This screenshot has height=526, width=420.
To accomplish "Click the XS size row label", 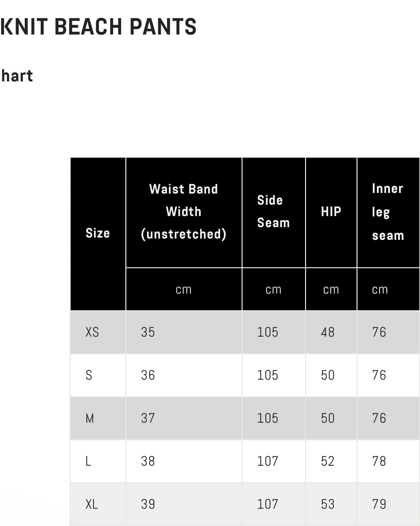I will click(x=92, y=332).
